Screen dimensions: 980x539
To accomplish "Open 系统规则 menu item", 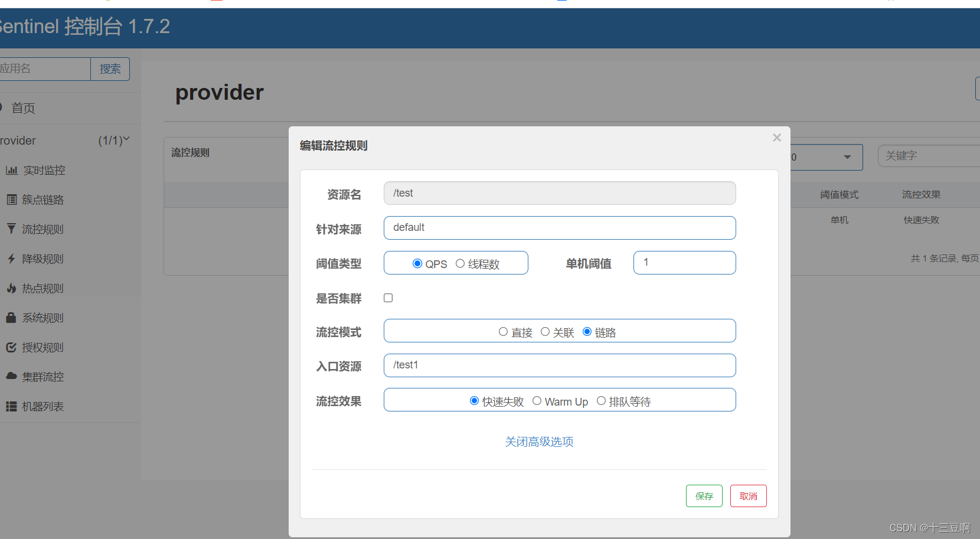I will click(43, 318).
